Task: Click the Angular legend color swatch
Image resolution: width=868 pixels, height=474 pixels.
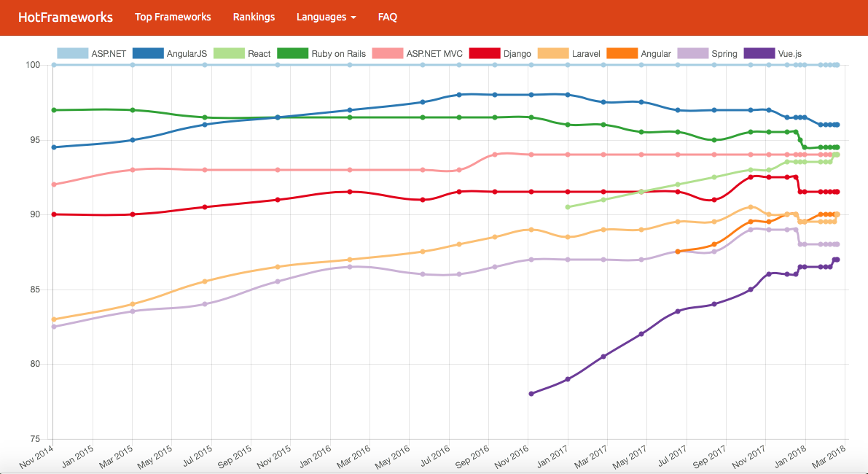Action: pos(622,54)
